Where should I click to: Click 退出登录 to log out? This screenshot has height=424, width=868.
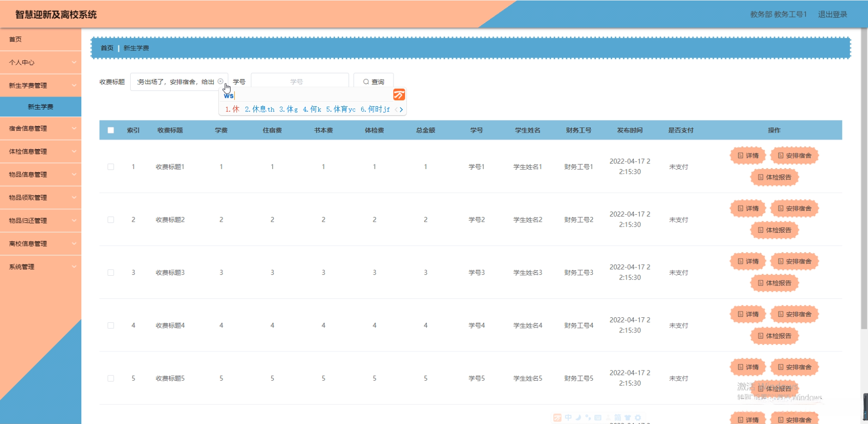click(832, 14)
